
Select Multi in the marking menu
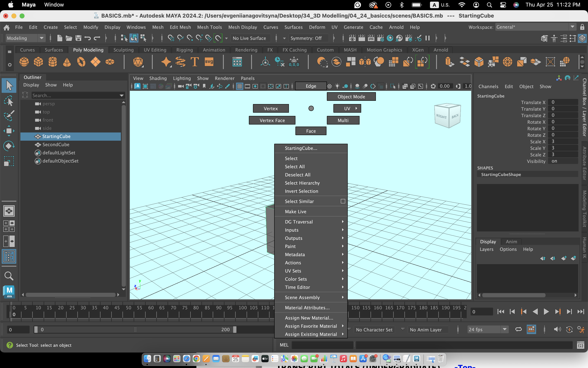(343, 120)
